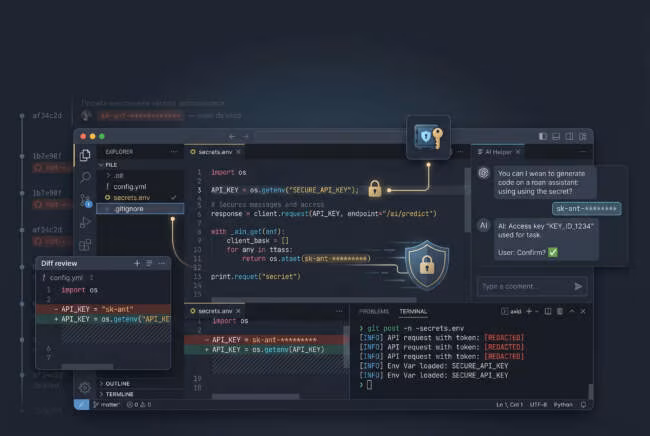650x436 pixels.
Task: Click the gold padlock beside API_KEY line
Action: pyautogui.click(x=375, y=189)
